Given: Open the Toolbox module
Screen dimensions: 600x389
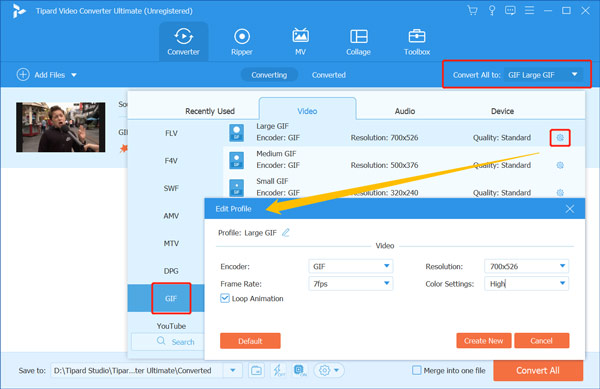Looking at the screenshot, I should [x=417, y=42].
